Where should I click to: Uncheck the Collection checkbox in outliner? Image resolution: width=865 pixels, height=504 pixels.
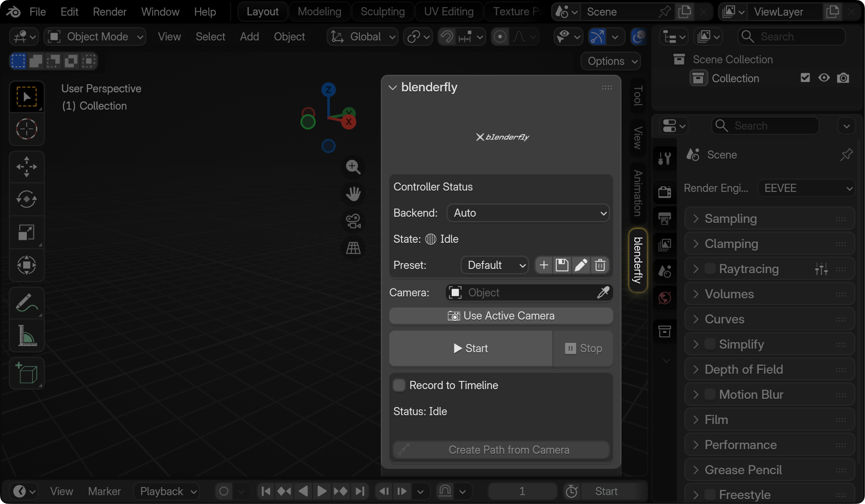[804, 78]
